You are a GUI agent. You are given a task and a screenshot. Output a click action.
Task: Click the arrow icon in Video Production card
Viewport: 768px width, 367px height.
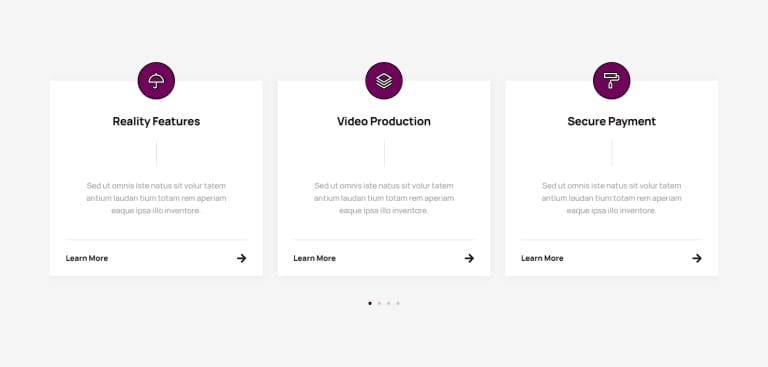469,258
